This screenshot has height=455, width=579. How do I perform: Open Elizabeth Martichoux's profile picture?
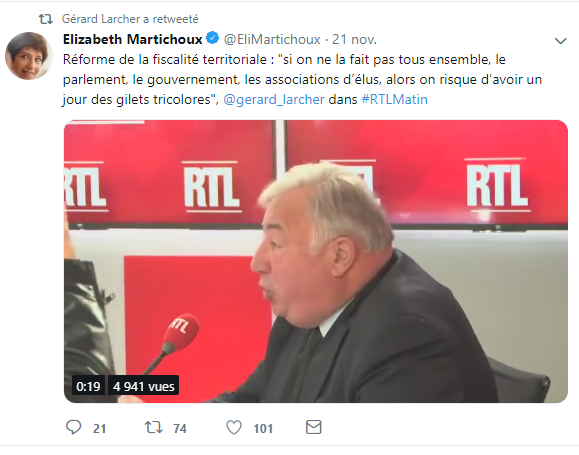tap(28, 56)
